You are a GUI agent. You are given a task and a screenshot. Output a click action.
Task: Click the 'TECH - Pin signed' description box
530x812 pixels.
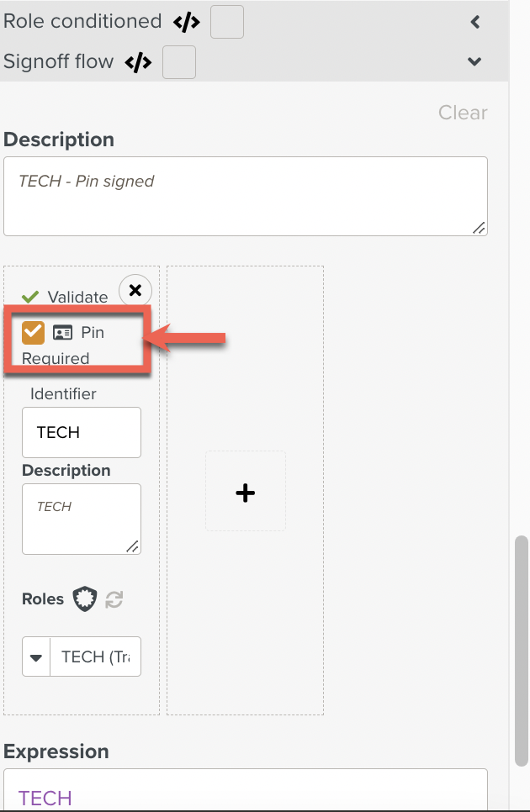pyautogui.click(x=246, y=196)
